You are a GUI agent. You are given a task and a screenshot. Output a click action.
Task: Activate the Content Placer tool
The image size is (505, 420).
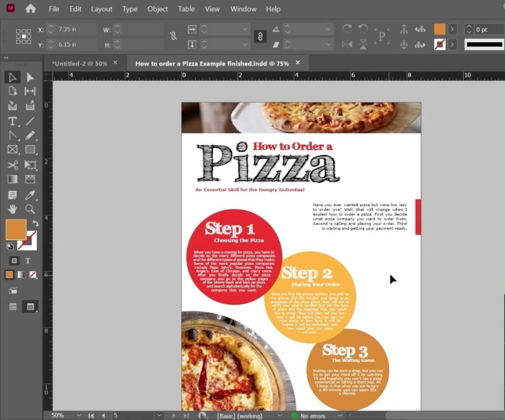[30, 105]
